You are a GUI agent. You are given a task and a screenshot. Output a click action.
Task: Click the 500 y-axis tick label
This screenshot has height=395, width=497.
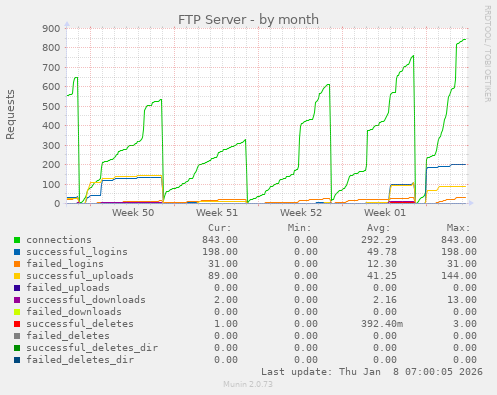click(x=51, y=106)
